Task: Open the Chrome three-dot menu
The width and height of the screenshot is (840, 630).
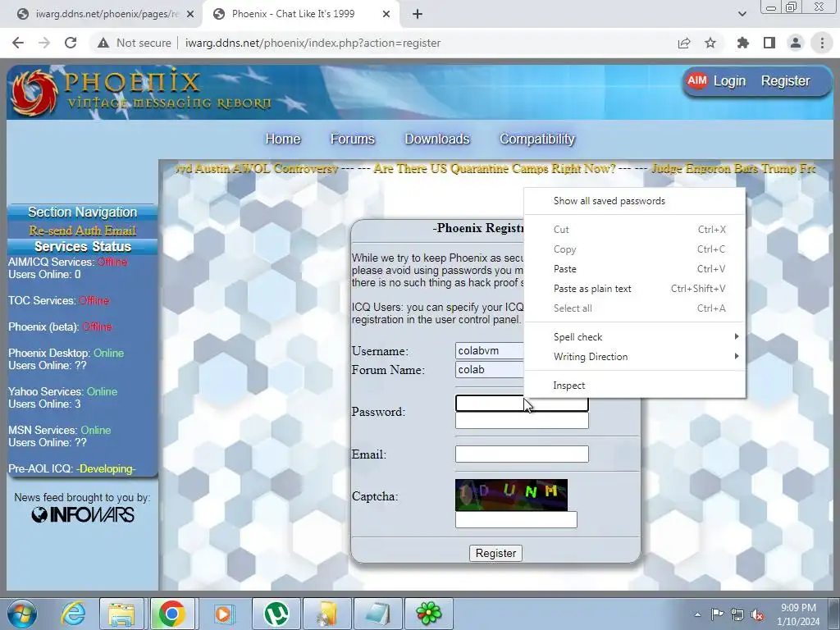Action: click(822, 43)
